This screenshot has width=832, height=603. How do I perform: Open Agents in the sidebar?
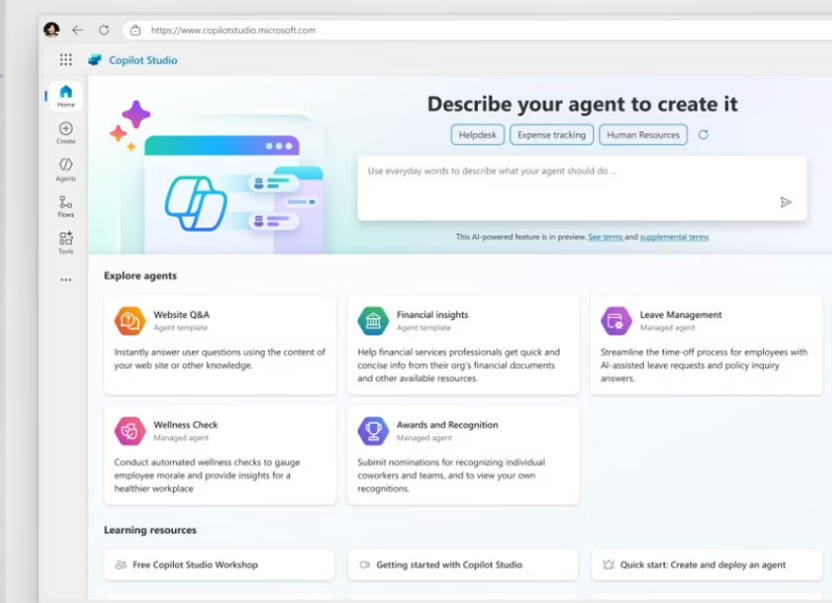66,169
